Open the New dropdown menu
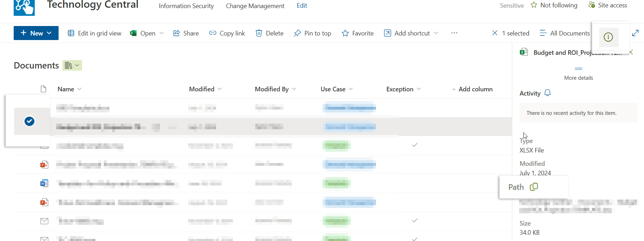The height and width of the screenshot is (241, 644). [x=36, y=33]
